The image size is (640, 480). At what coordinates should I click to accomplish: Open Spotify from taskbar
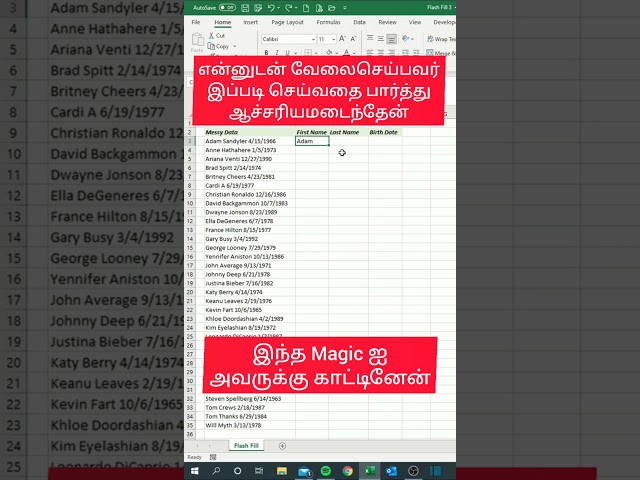tap(326, 471)
